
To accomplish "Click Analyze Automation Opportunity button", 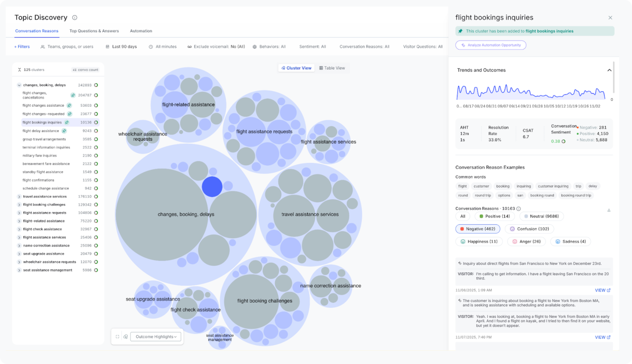I will 491,45.
